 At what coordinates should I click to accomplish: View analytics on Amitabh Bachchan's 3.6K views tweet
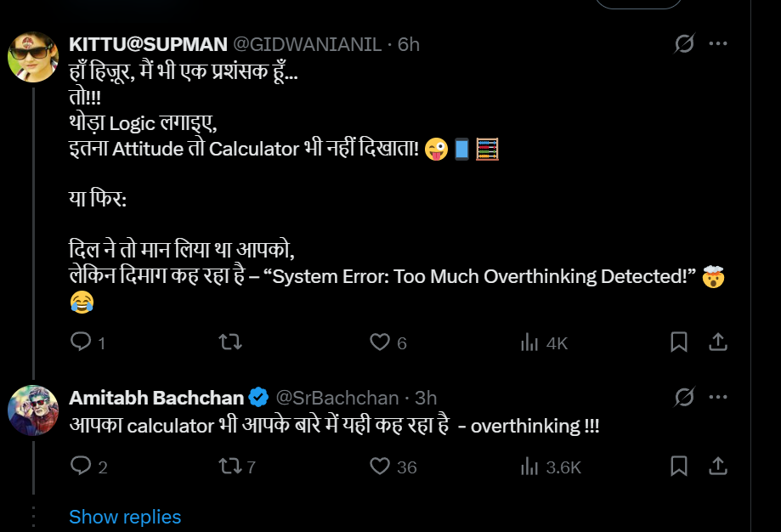tap(529, 466)
